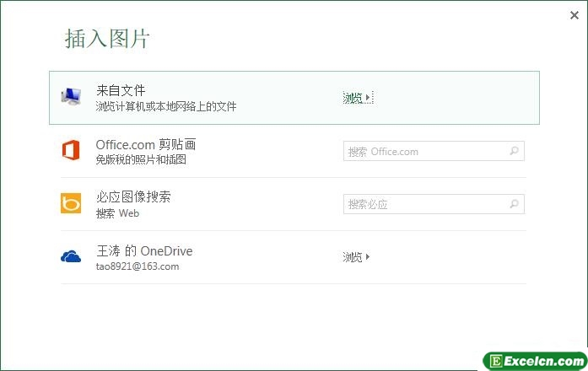Click the text 免版税的照片和插图
588x371 pixels.
(x=141, y=159)
